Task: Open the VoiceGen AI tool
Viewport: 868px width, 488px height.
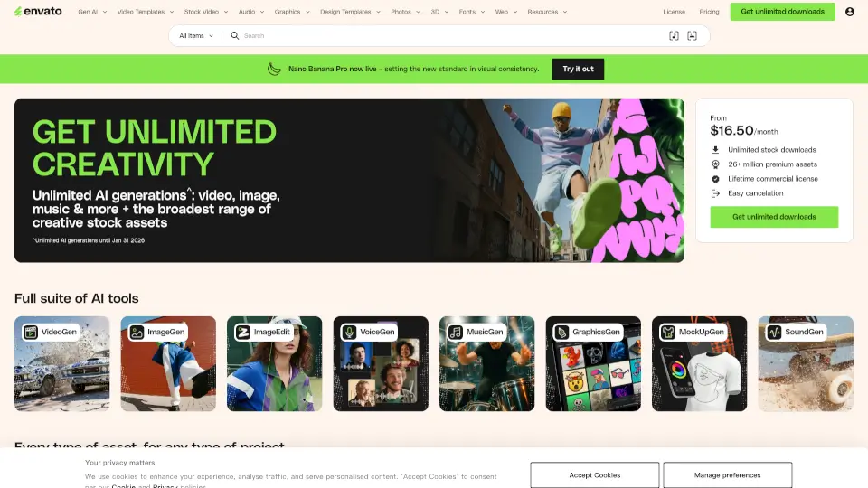Action: 381,363
